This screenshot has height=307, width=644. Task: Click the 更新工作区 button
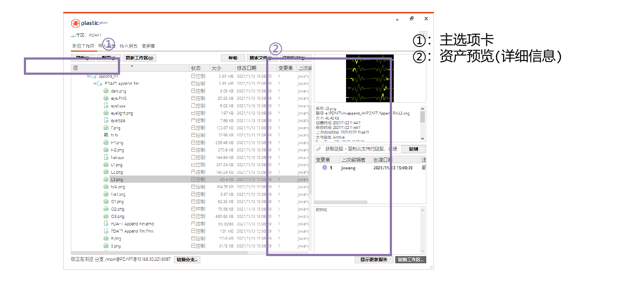(x=139, y=58)
